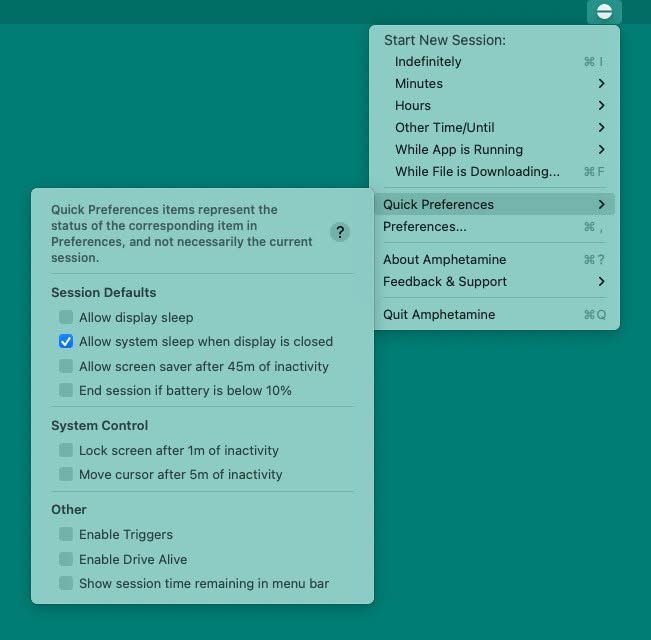Viewport: 651px width, 640px height.
Task: Pick While App is Running entry
Action: pos(494,149)
